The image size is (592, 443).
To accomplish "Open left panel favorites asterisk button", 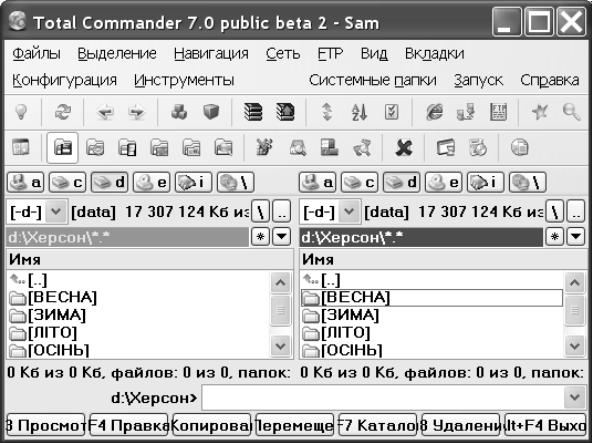I will click(261, 237).
